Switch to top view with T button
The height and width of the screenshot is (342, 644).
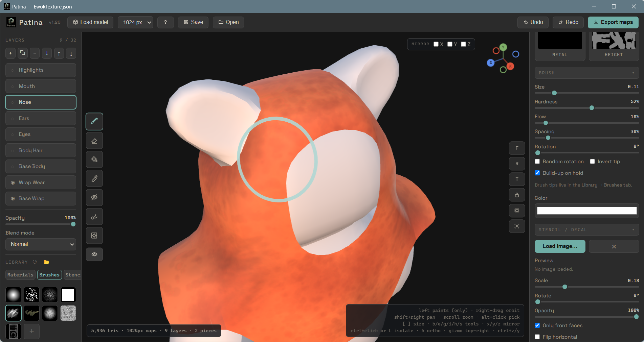coord(517,179)
